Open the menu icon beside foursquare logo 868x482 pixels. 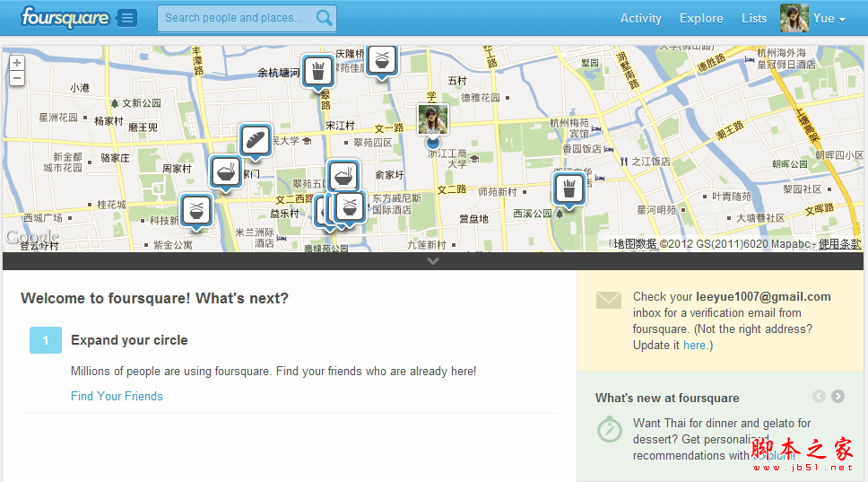pos(127,18)
